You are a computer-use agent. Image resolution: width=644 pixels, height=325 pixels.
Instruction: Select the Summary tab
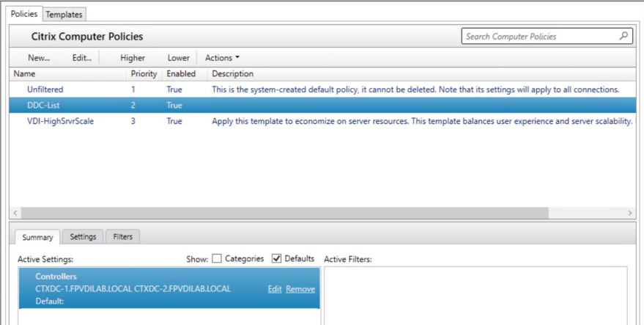[x=37, y=238]
